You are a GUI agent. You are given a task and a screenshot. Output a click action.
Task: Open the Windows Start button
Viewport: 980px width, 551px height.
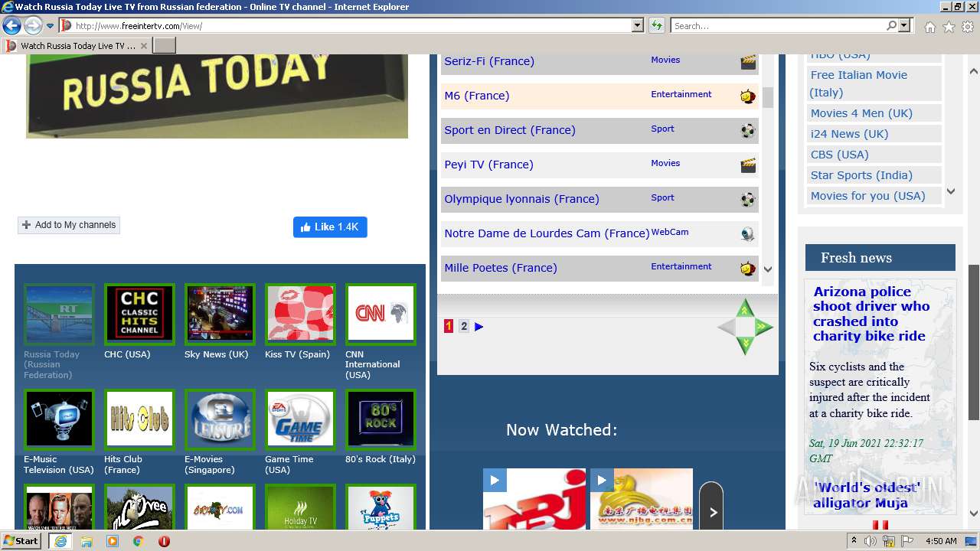pos(21,541)
